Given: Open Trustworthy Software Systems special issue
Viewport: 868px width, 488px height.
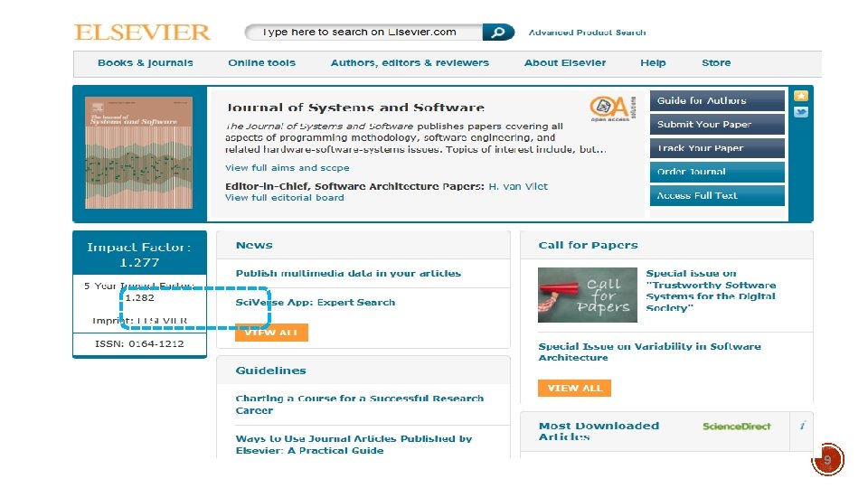Looking at the screenshot, I should (x=711, y=290).
